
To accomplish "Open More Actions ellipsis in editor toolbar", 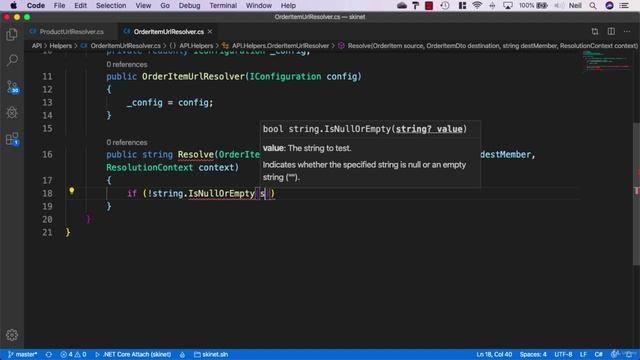I will [x=627, y=31].
